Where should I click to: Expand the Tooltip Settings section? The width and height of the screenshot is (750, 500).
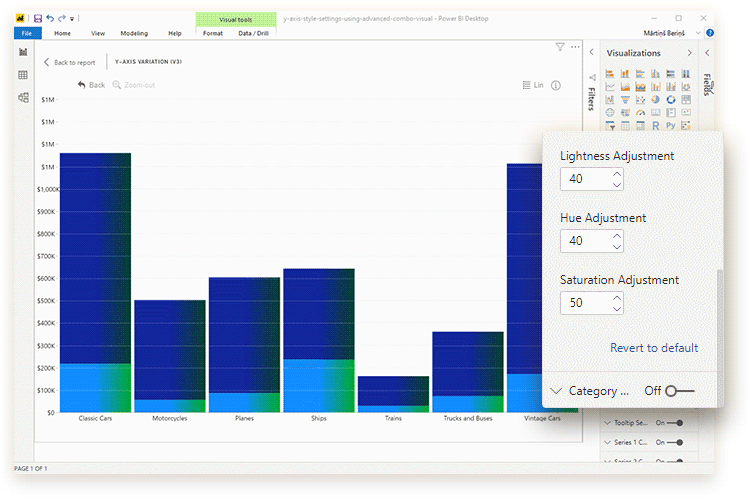(607, 423)
